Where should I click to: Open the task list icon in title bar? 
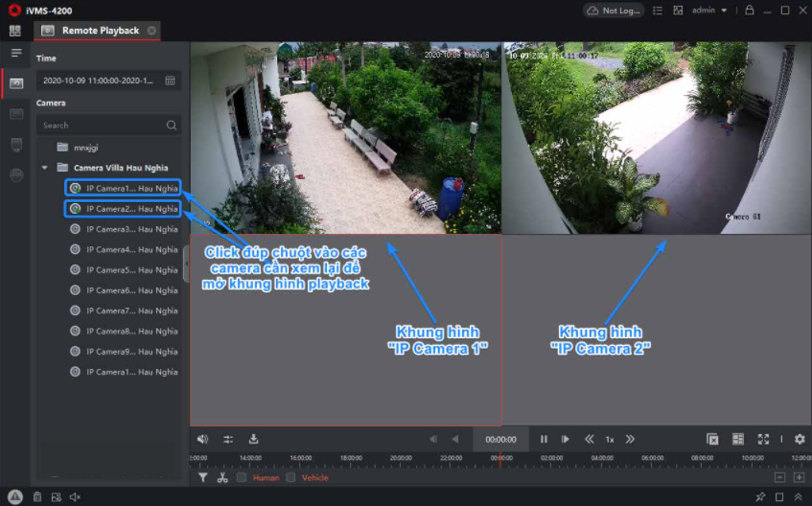(x=658, y=11)
